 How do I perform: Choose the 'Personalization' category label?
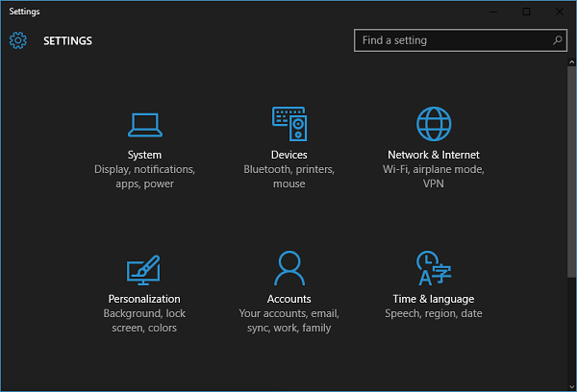[144, 299]
